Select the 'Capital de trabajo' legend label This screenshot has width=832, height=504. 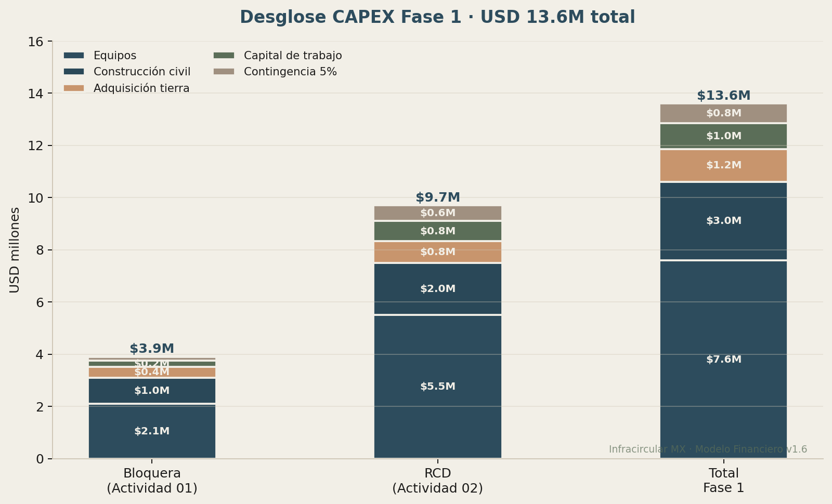coord(293,56)
